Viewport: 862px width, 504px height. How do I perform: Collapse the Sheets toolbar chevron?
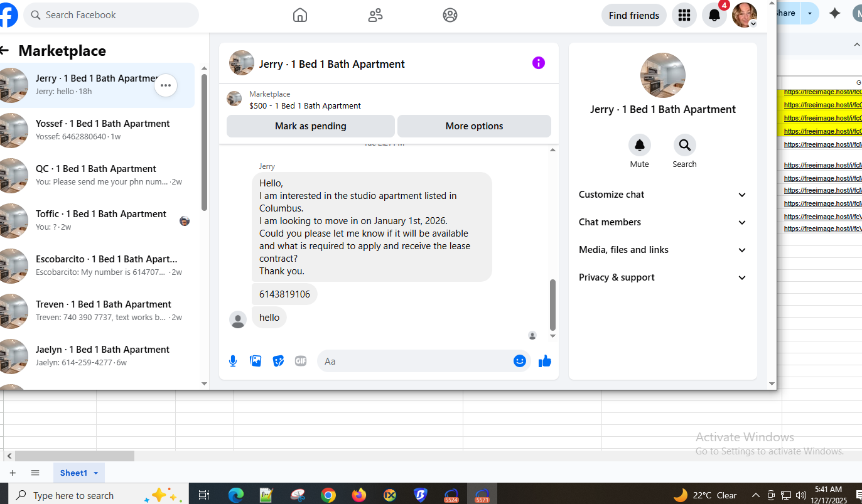(x=856, y=45)
